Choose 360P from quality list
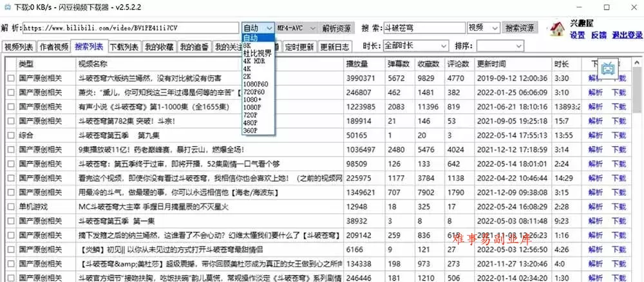Image resolution: width=644 pixels, height=282 pixels. pos(258,131)
